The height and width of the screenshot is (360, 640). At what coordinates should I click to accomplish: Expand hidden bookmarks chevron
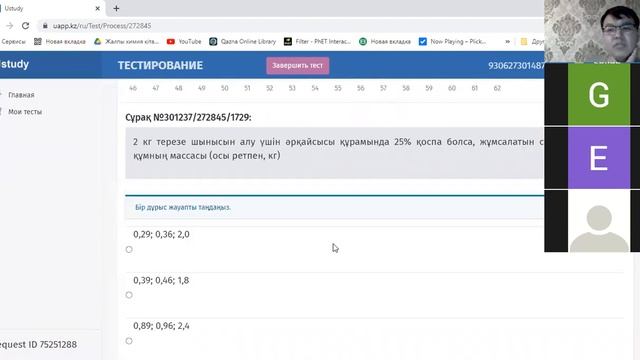pos(507,42)
